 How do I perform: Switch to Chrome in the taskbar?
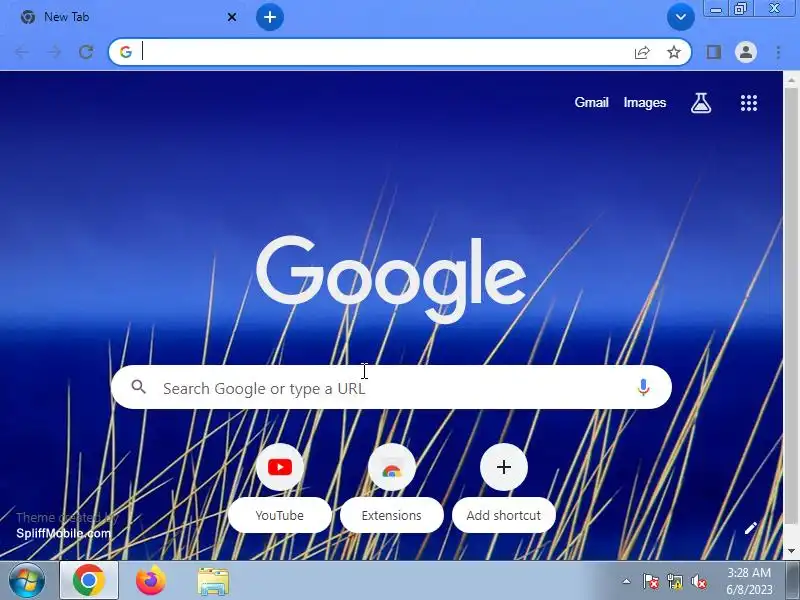89,581
